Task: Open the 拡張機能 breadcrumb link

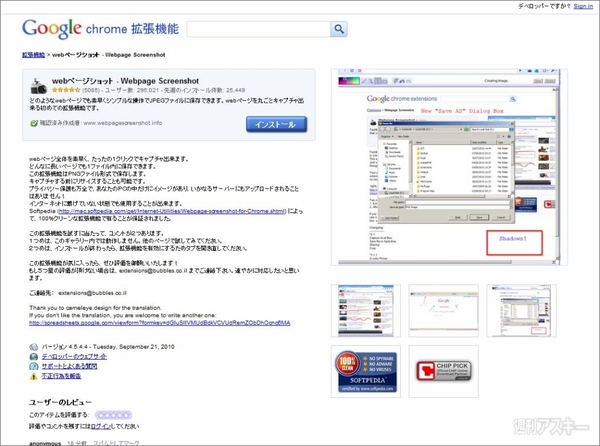Action: (x=33, y=55)
